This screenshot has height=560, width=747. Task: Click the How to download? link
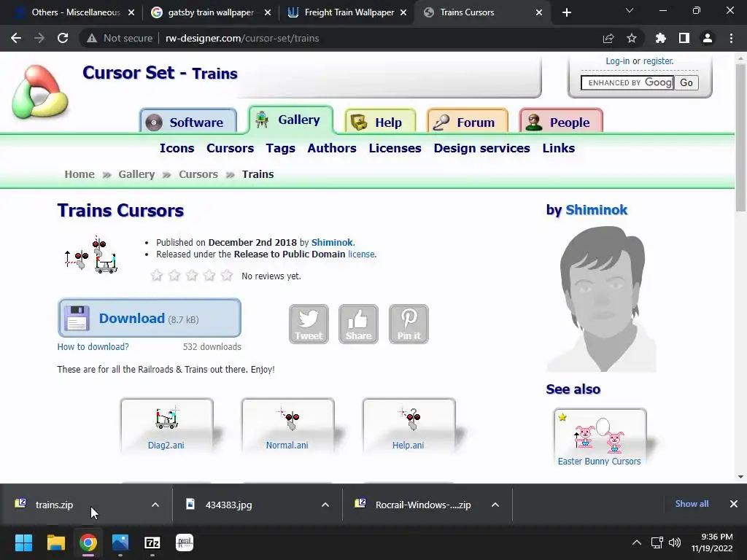tap(93, 346)
